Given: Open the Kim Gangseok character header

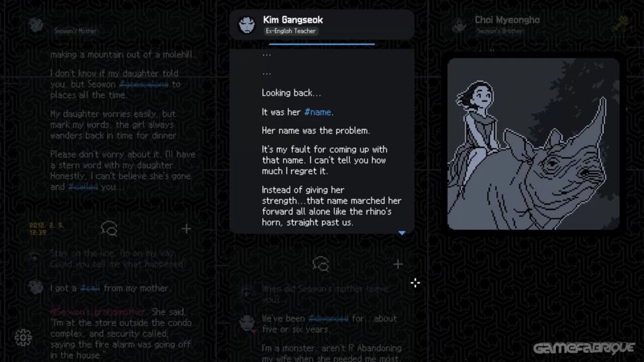Looking at the screenshot, I should (322, 24).
